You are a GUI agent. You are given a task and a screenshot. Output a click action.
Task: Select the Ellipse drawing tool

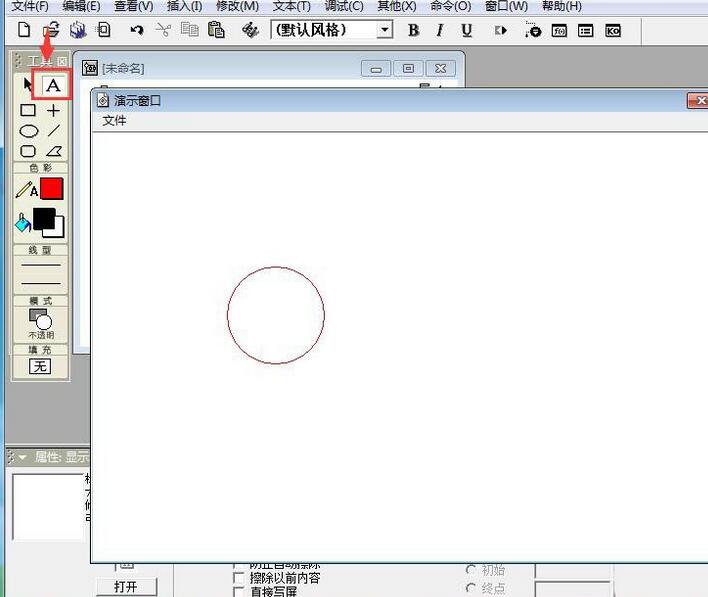coord(29,131)
